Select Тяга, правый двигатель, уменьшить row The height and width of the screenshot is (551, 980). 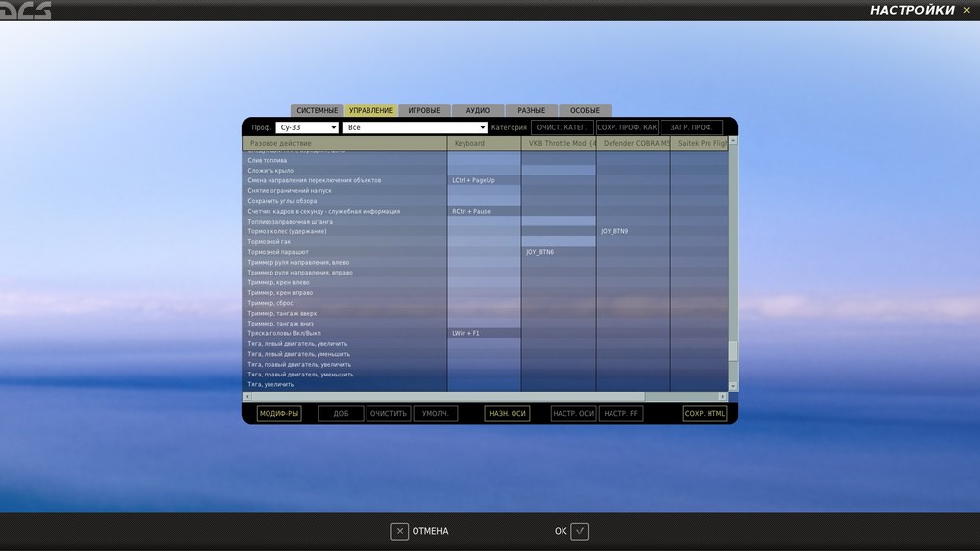345,375
